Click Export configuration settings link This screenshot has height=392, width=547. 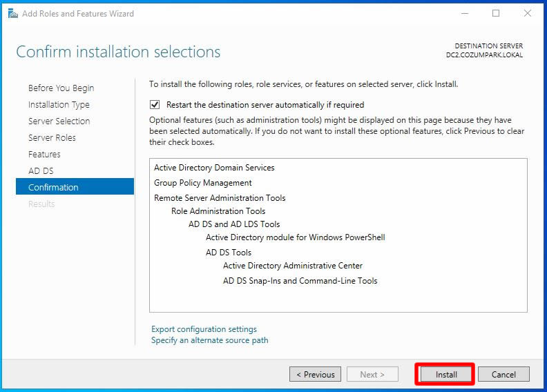[x=204, y=329]
